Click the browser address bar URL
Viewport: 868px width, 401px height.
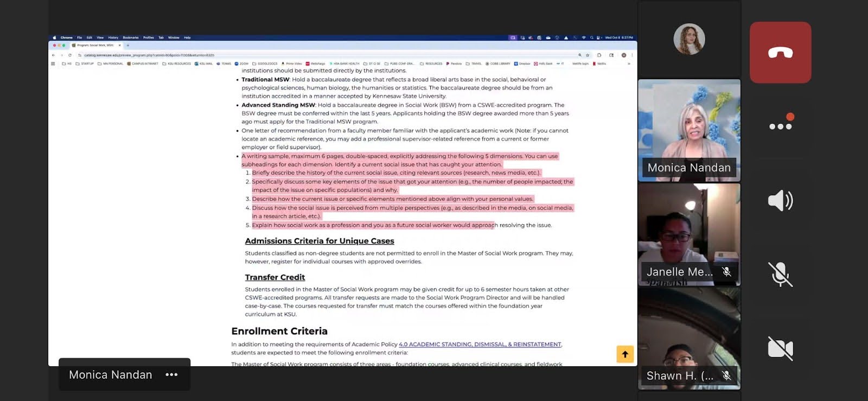point(149,55)
